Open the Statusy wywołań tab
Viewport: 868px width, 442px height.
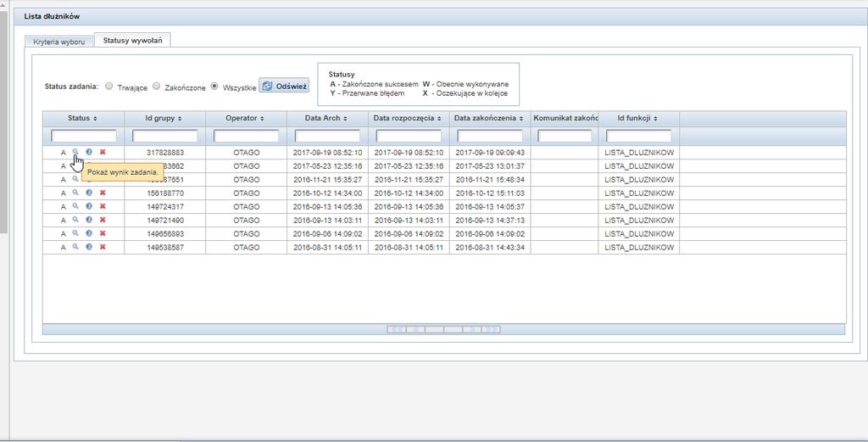(132, 41)
